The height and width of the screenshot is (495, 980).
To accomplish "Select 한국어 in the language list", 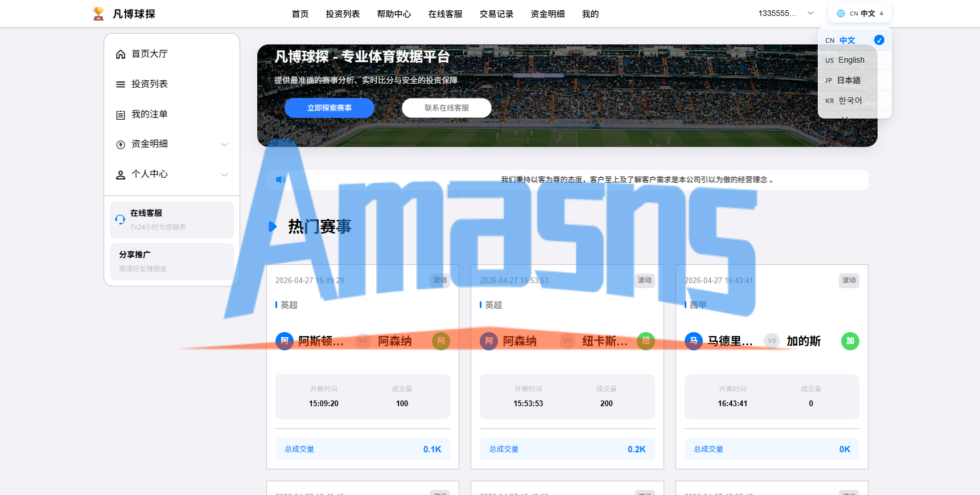I will tap(855, 101).
